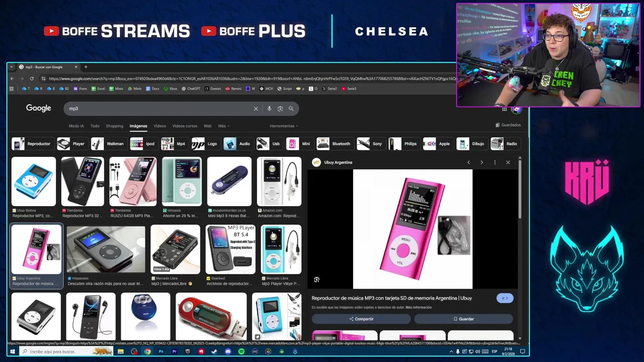The width and height of the screenshot is (644, 362).
Task: Filter images by the Reproductor chip
Action: (x=33, y=144)
